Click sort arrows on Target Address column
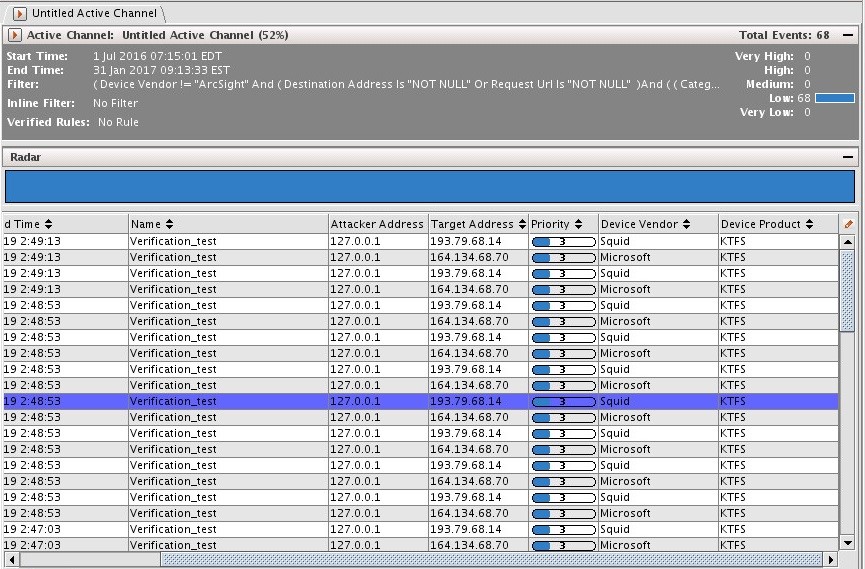Image resolution: width=865 pixels, height=569 pixels. (521, 224)
